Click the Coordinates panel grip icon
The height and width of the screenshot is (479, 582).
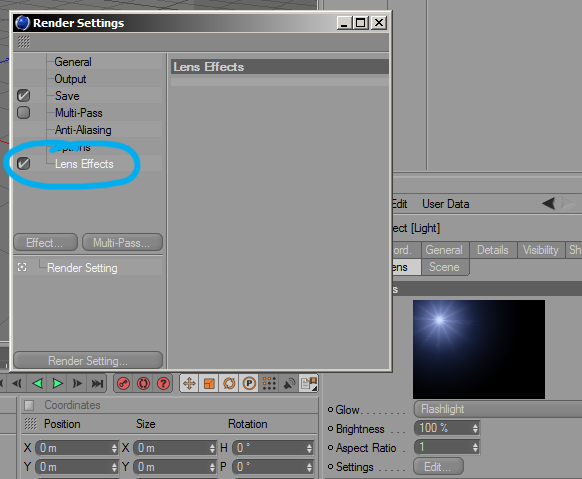(31, 424)
